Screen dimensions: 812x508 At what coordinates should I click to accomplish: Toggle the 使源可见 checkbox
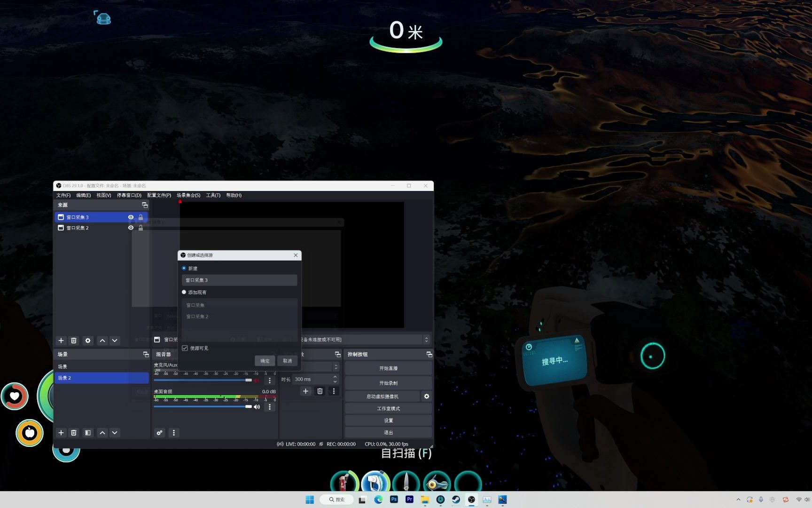click(x=185, y=348)
